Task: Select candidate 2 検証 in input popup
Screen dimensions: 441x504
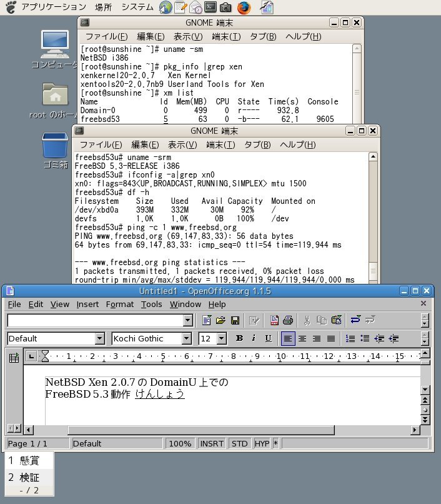Action: pyautogui.click(x=29, y=477)
